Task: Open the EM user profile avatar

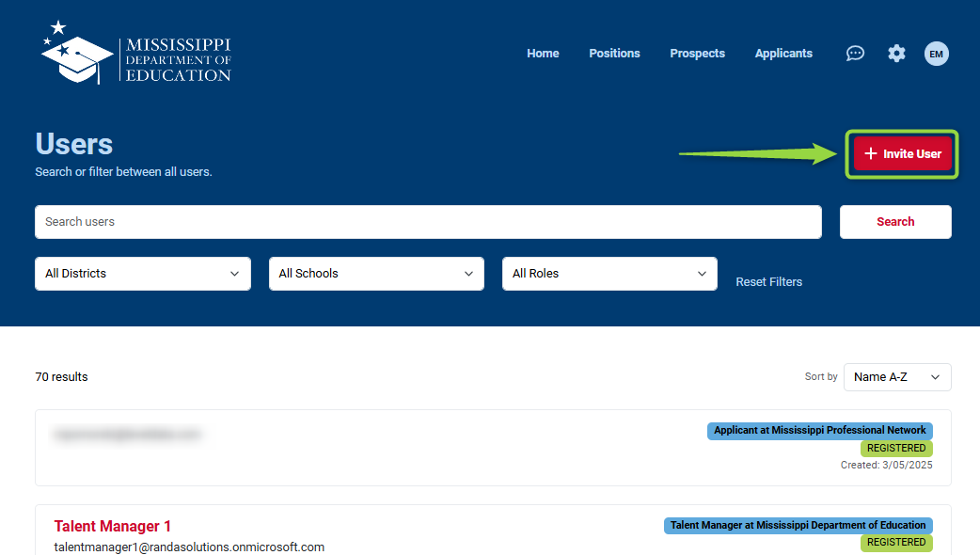Action: pos(936,54)
